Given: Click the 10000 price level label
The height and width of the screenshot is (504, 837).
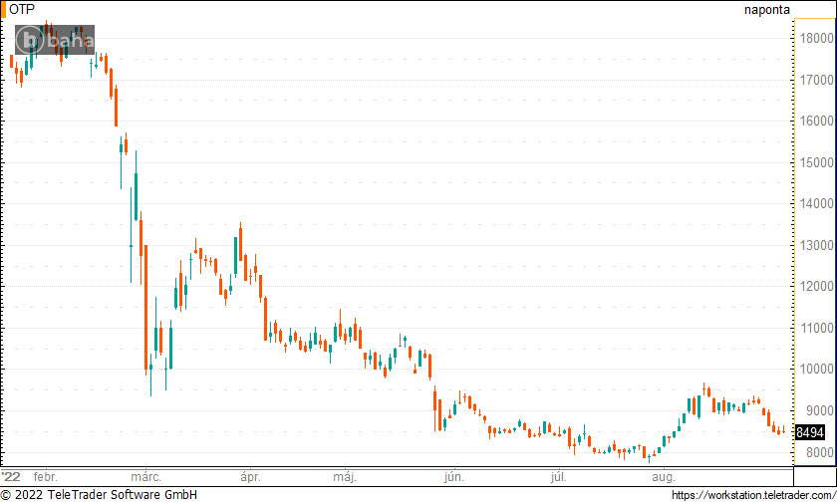Looking at the screenshot, I should tap(816, 369).
